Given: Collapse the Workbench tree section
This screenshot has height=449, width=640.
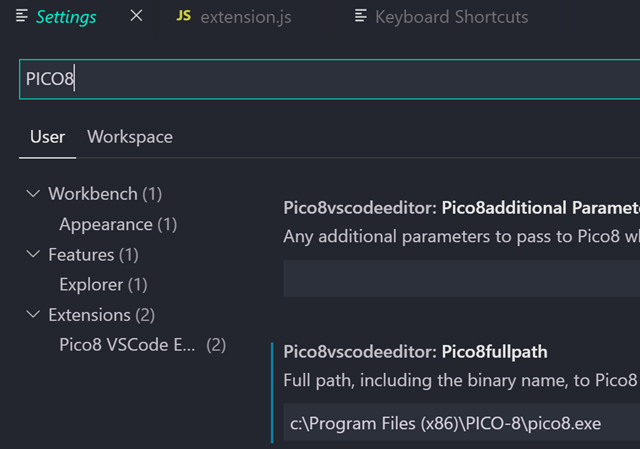Looking at the screenshot, I should (x=33, y=193).
